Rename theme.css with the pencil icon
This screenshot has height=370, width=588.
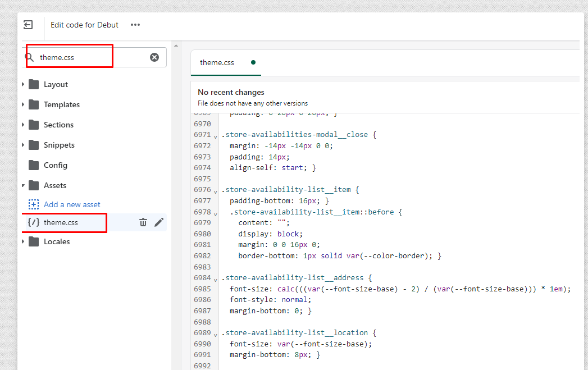[x=159, y=222]
